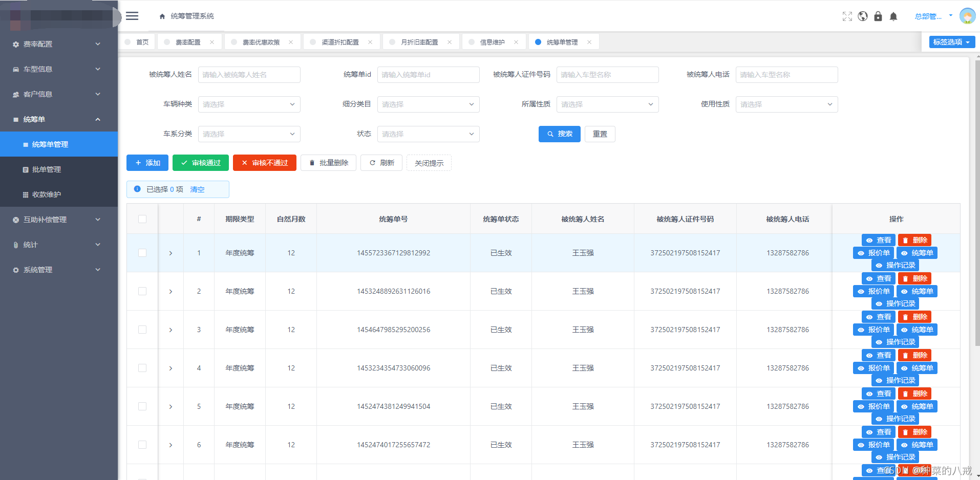
Task: Expand 车型信息 sidebar menu
Action: [59, 69]
